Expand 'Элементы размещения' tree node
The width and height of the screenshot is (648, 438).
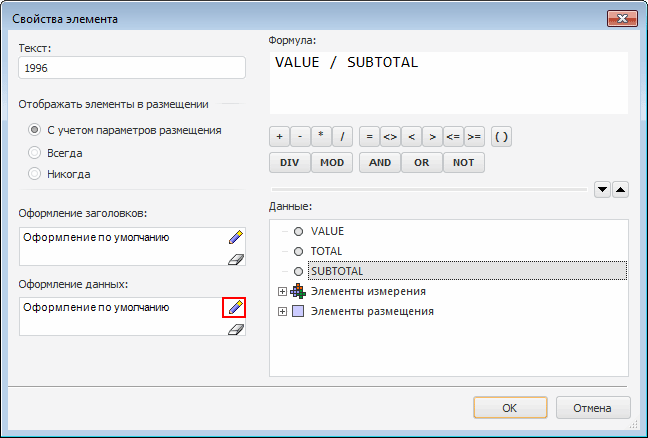[x=283, y=311]
